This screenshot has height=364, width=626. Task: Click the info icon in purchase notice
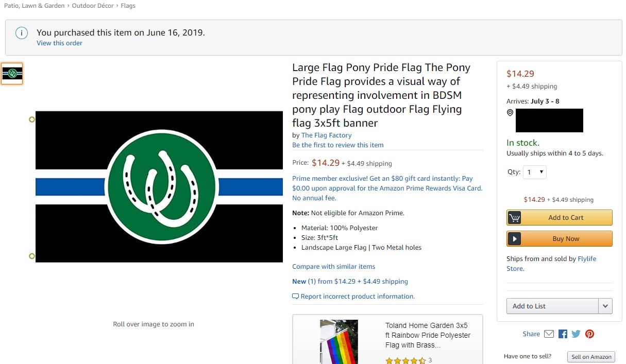click(x=22, y=33)
